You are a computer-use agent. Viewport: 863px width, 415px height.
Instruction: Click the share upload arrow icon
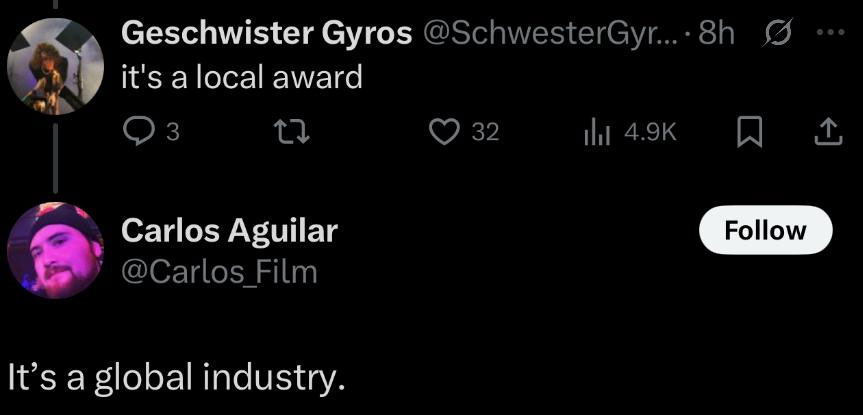click(827, 132)
